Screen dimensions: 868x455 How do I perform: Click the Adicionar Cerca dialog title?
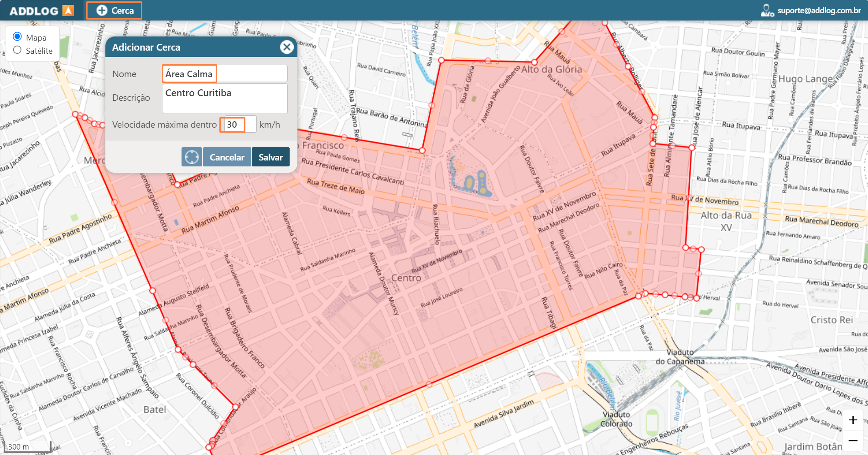pyautogui.click(x=146, y=47)
